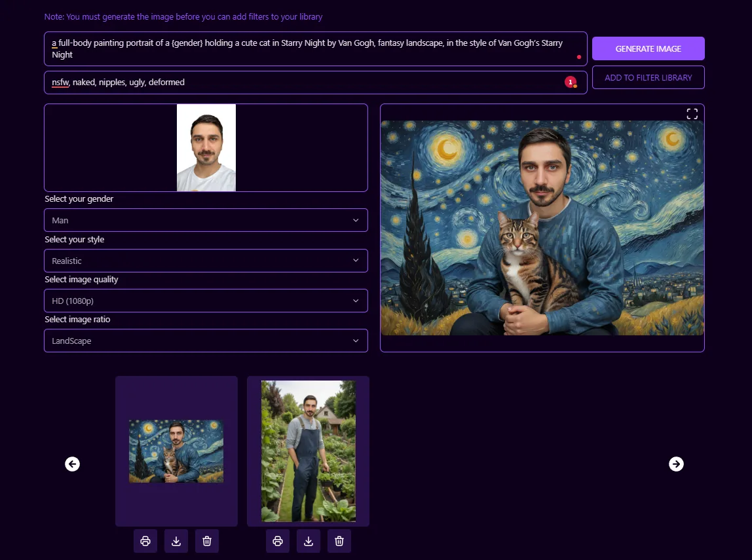This screenshot has width=752, height=560.
Task: Delete the garden overalls image
Action: pos(339,541)
